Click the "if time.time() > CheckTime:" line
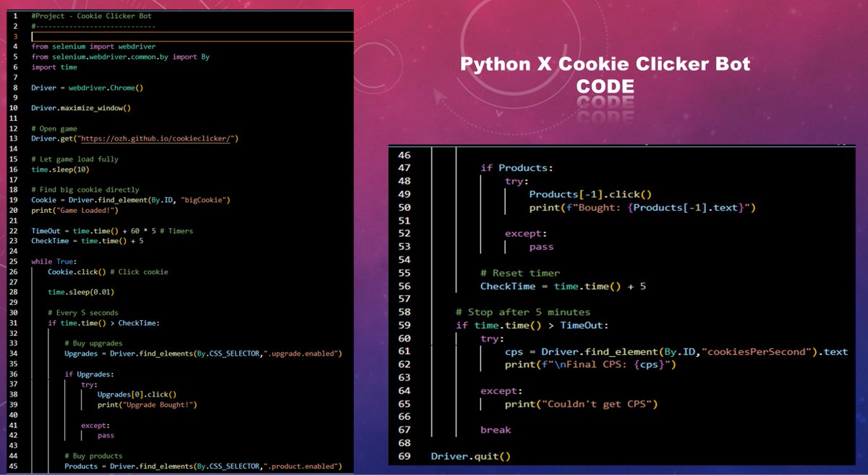The width and height of the screenshot is (868, 475). pyautogui.click(x=103, y=323)
